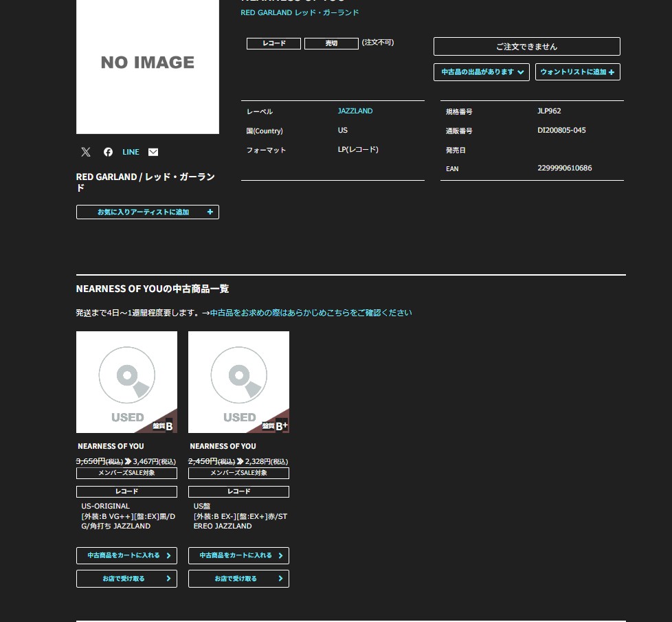Click the B+ grade used disc image
672x622 pixels.
click(238, 382)
